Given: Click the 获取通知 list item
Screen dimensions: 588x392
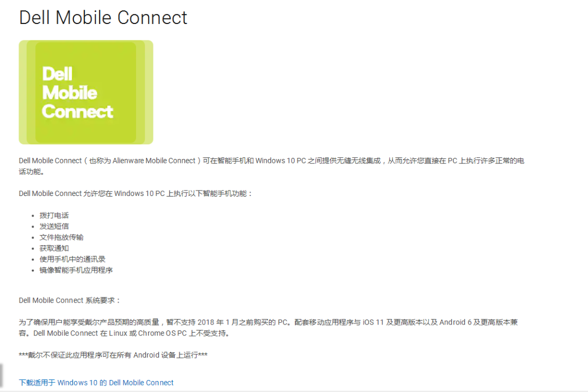Looking at the screenshot, I should (x=54, y=248).
